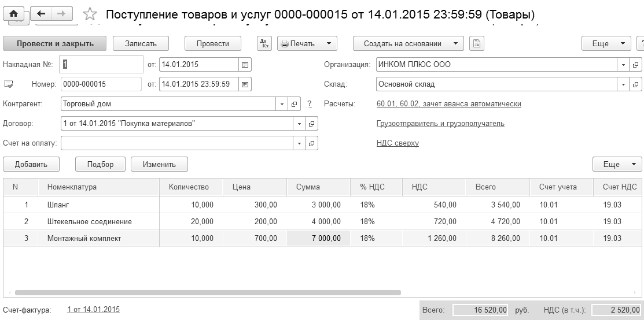Click the horizontal scrollbar of the table
This screenshot has width=644, height=323.
click(x=208, y=293)
